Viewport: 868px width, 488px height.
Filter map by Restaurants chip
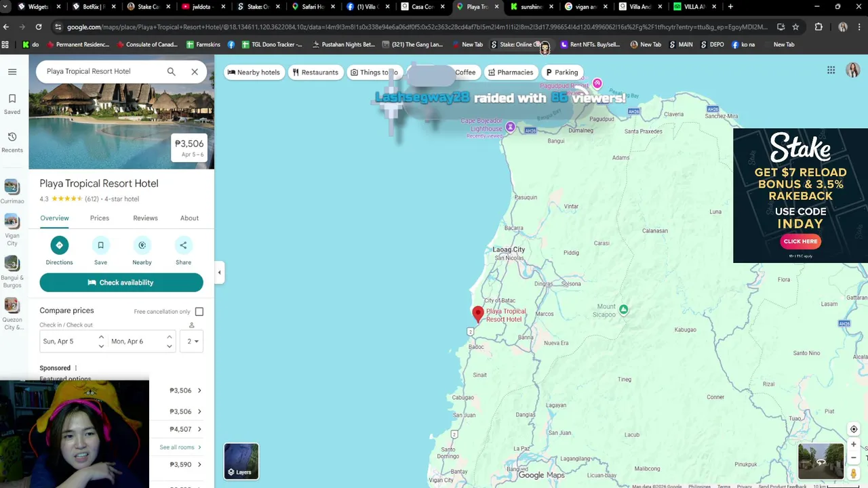315,73
